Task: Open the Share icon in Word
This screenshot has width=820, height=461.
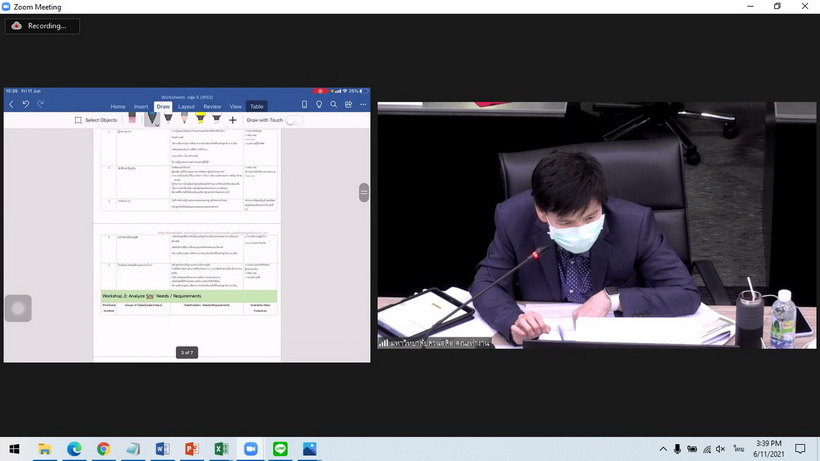Action: [x=348, y=105]
